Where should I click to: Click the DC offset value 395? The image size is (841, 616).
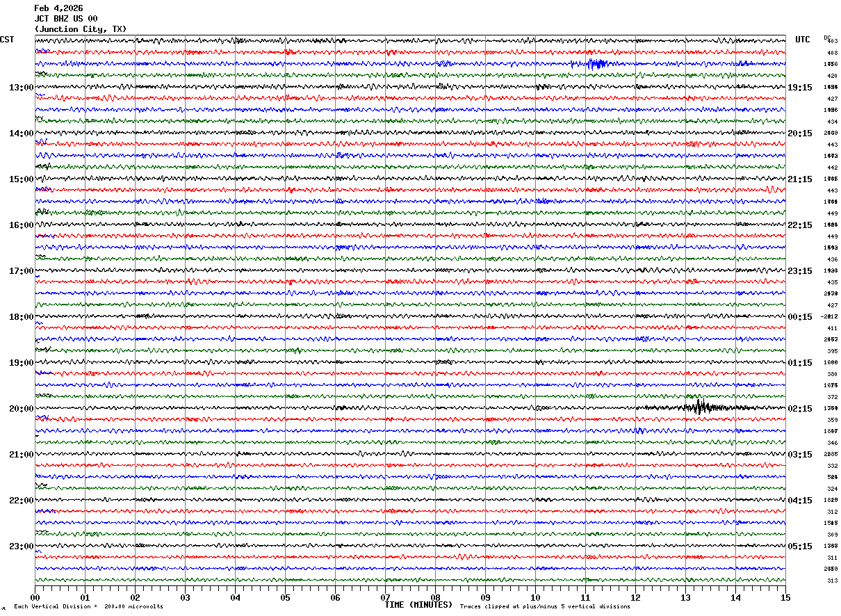click(x=832, y=351)
